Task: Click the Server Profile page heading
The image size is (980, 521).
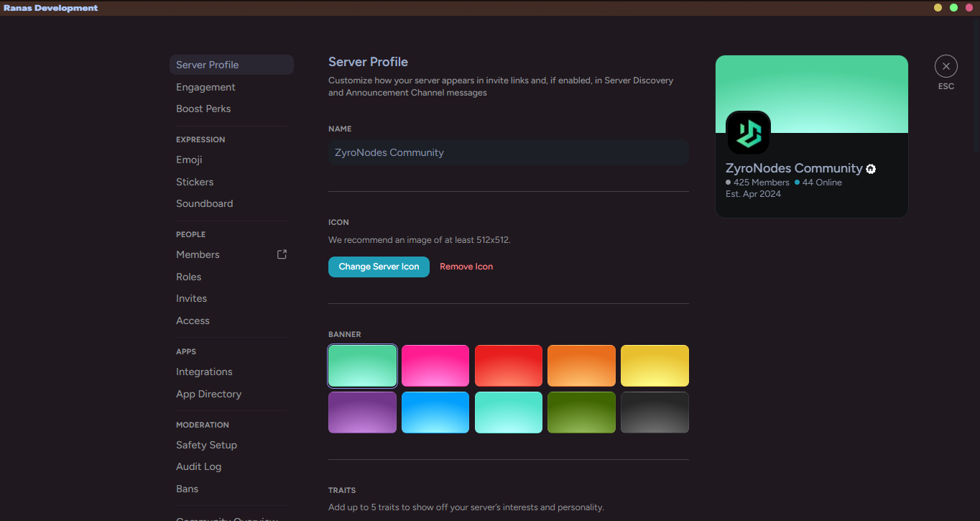Action: pyautogui.click(x=368, y=62)
